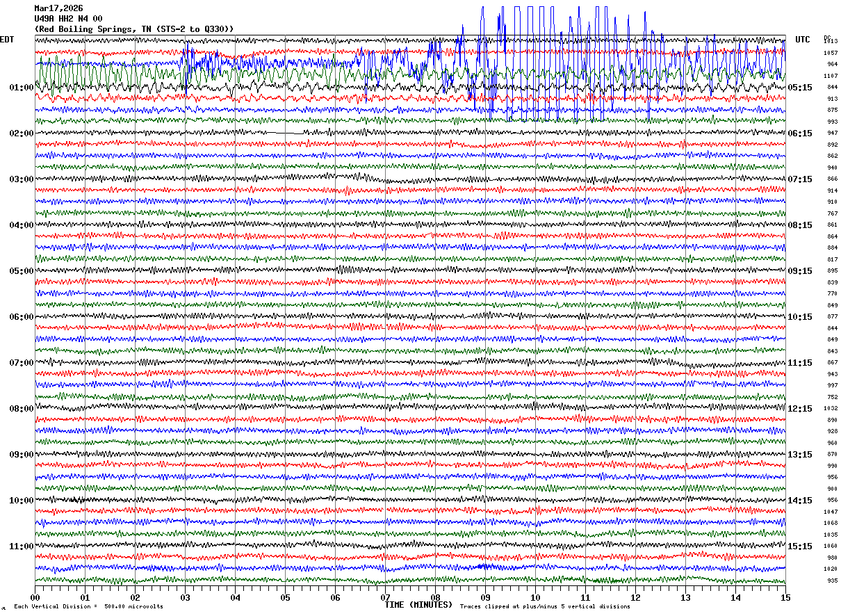
Task: Select the 07:00 EDT time label
Action: [22, 363]
